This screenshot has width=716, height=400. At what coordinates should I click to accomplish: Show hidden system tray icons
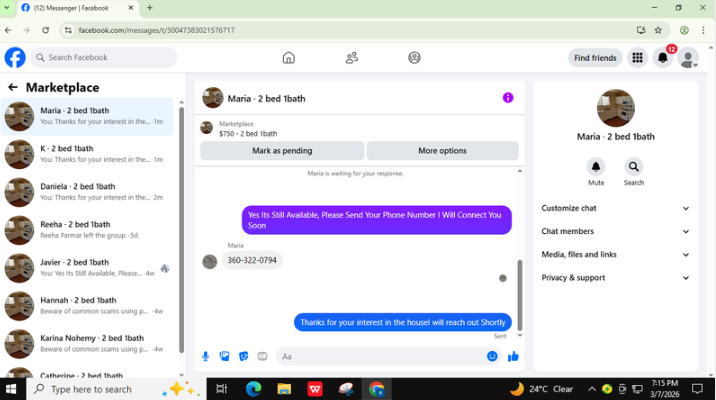(x=592, y=389)
